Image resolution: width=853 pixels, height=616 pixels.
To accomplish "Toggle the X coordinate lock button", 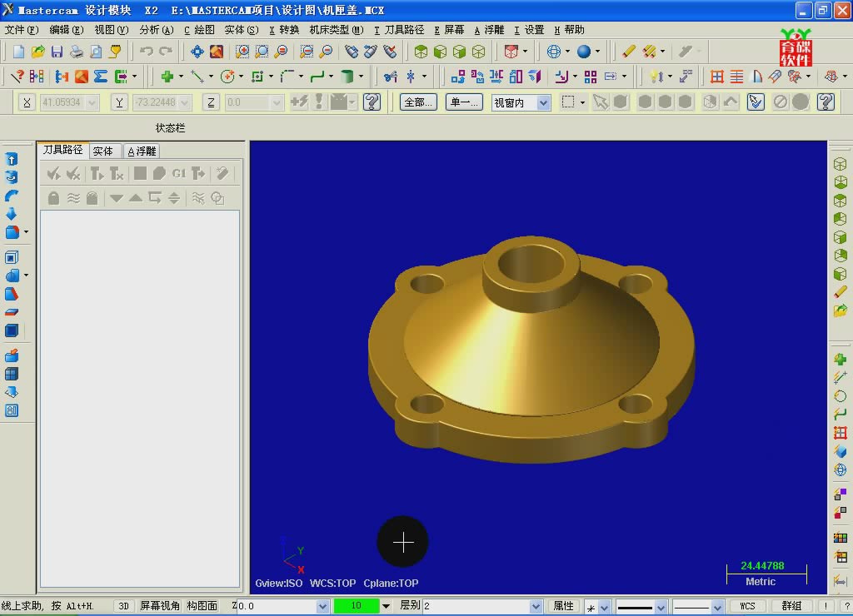I will coord(27,102).
